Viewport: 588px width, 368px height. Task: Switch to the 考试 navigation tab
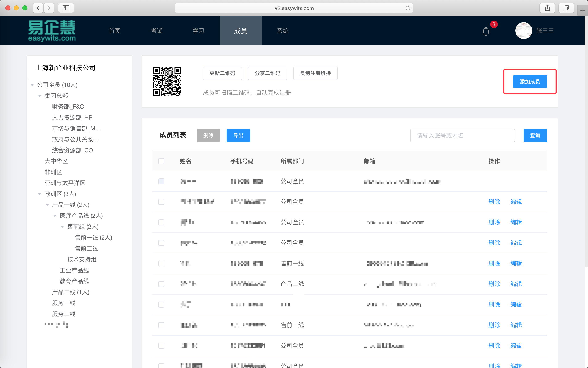pyautogui.click(x=156, y=31)
